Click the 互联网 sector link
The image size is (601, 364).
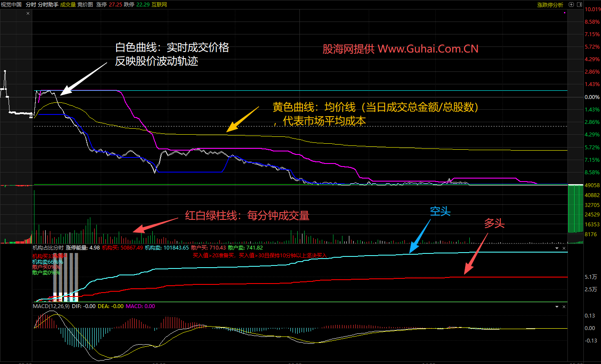coord(159,5)
